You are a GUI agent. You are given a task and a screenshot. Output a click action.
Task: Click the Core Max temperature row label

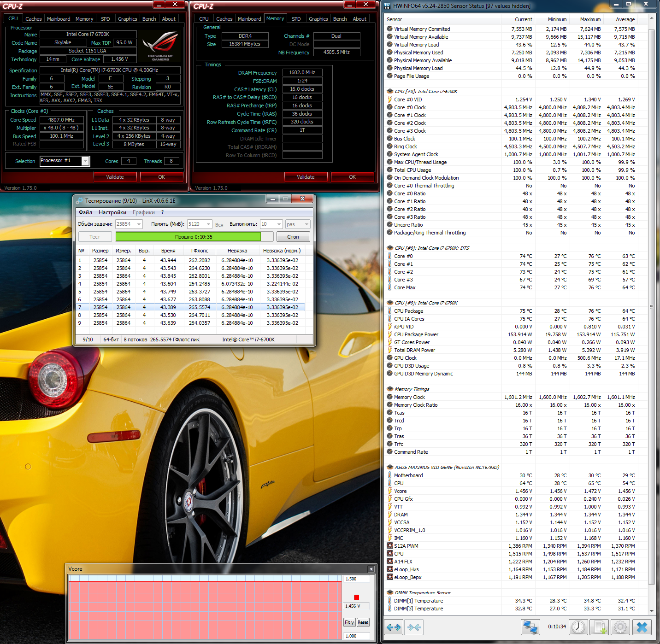click(x=405, y=287)
